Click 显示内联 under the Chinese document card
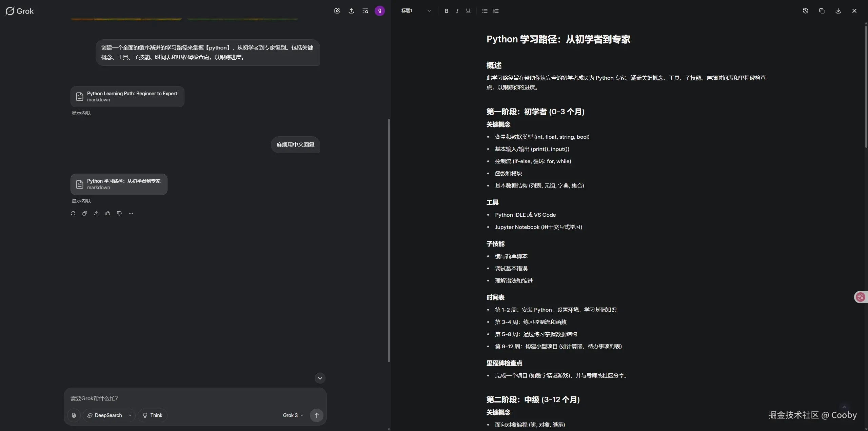The image size is (868, 431). [81, 201]
